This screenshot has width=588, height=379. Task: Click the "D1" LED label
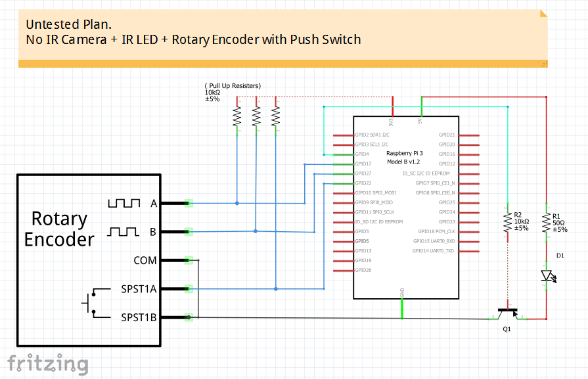(x=560, y=256)
